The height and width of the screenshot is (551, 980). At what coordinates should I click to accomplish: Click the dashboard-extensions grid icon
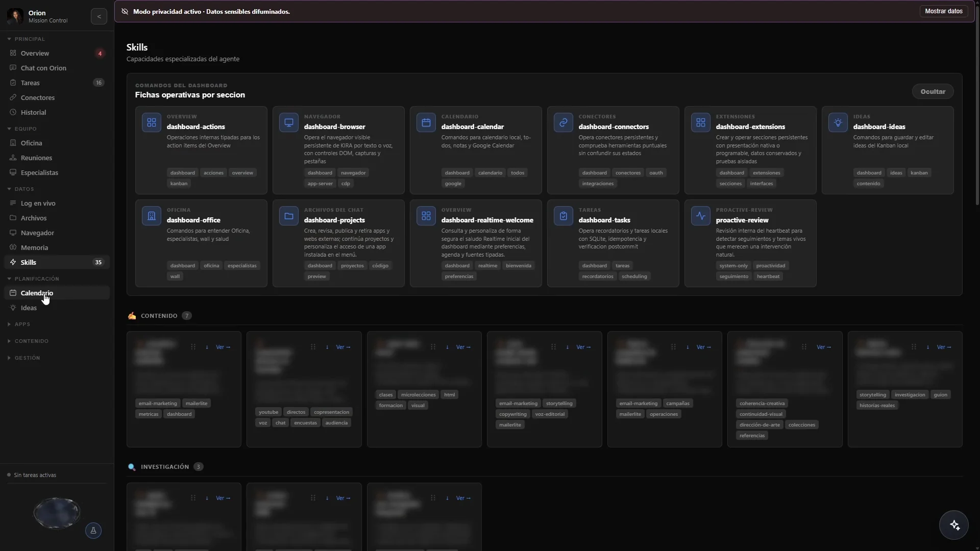pos(701,122)
